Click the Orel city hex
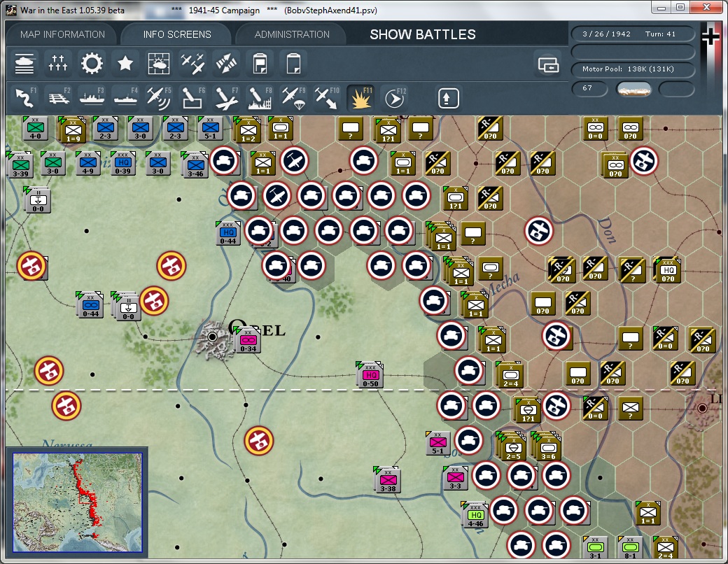 (x=212, y=337)
